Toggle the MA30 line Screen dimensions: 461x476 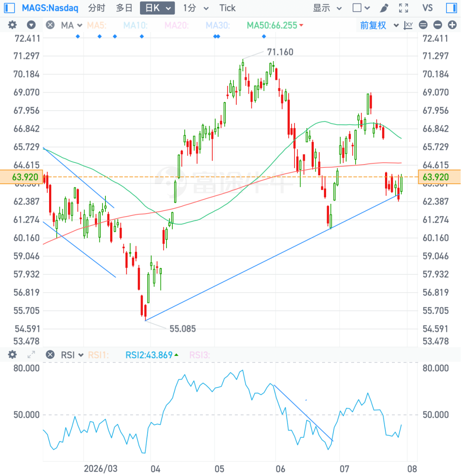[x=217, y=25]
